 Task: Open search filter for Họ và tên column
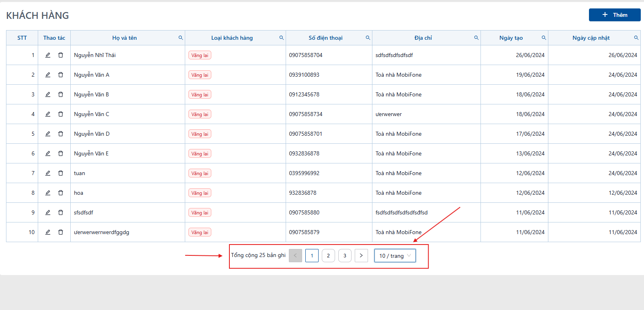coord(181,38)
